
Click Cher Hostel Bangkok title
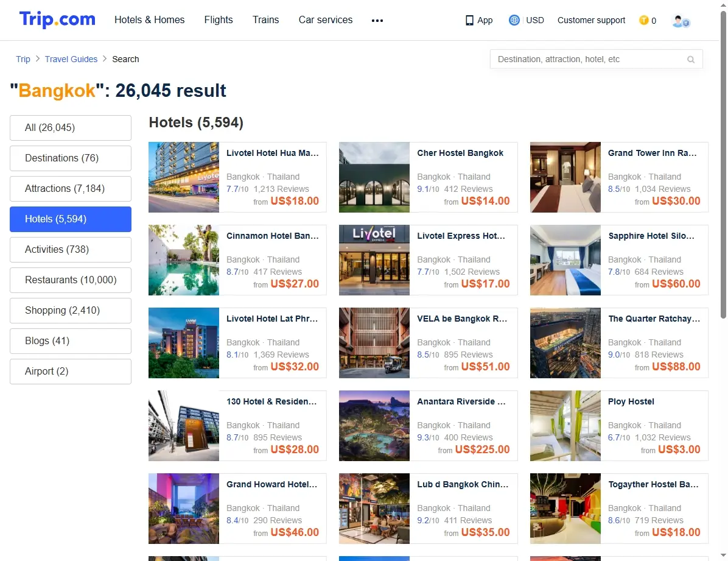(460, 153)
